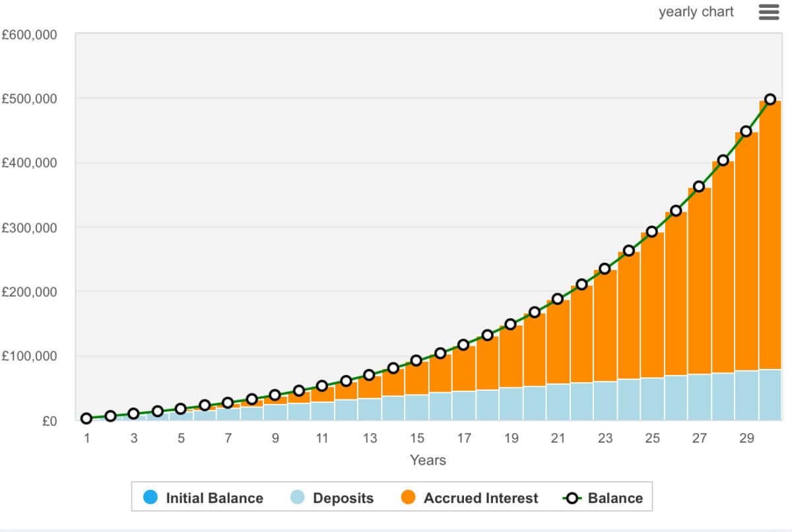Open the chart hamburger menu
Image resolution: width=792 pixels, height=532 pixels.
click(769, 13)
